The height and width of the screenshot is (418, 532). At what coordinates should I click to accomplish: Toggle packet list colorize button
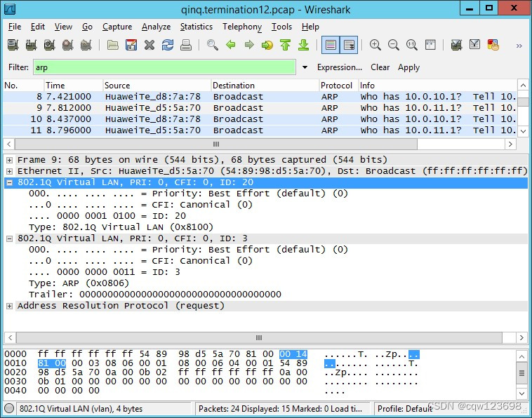click(331, 45)
